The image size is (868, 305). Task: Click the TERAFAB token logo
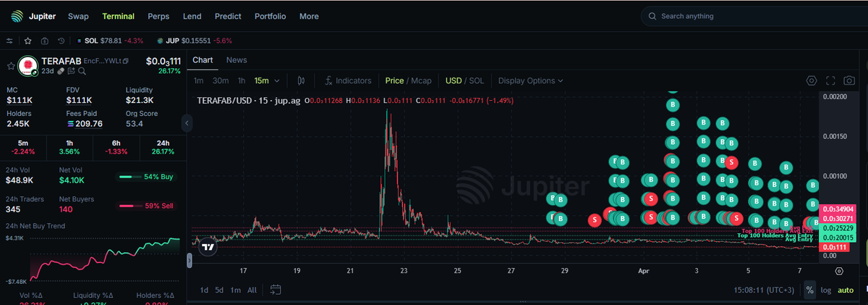(27, 66)
